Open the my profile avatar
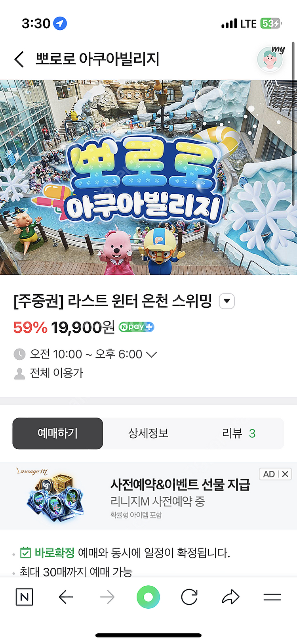The width and height of the screenshot is (297, 644). (271, 59)
